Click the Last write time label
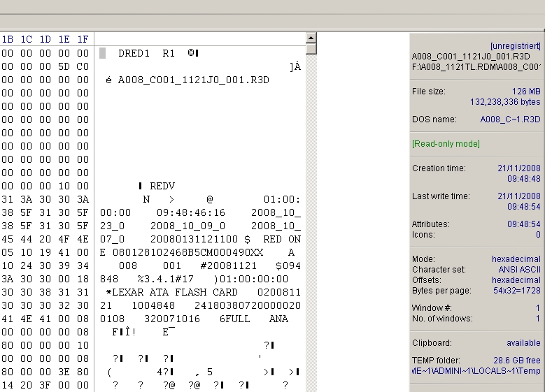Screen dimensions: 545x392 coord(441,196)
